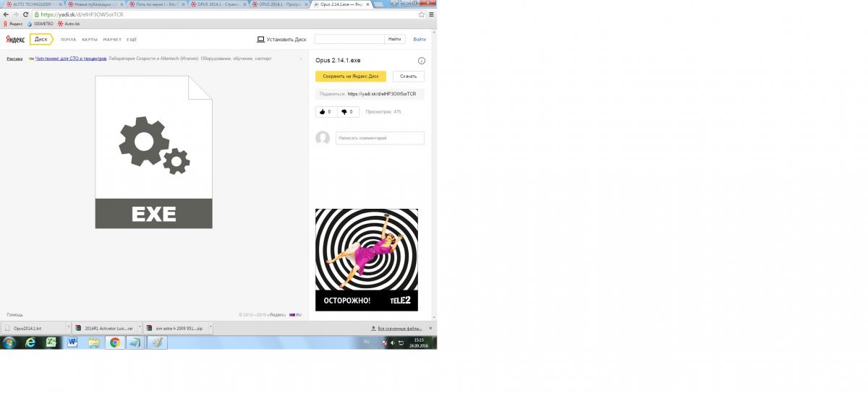Click the Найти search button
The image size is (868, 393).
pyautogui.click(x=395, y=39)
